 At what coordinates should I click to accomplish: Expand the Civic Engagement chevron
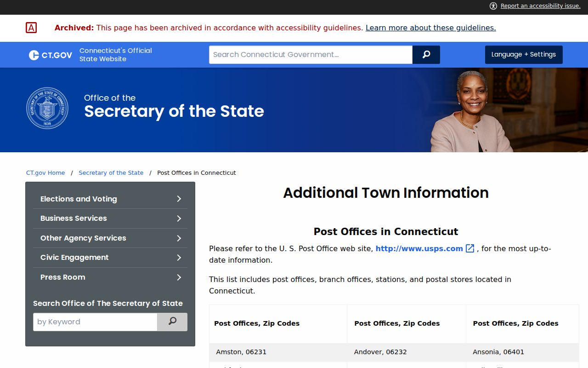coord(179,258)
